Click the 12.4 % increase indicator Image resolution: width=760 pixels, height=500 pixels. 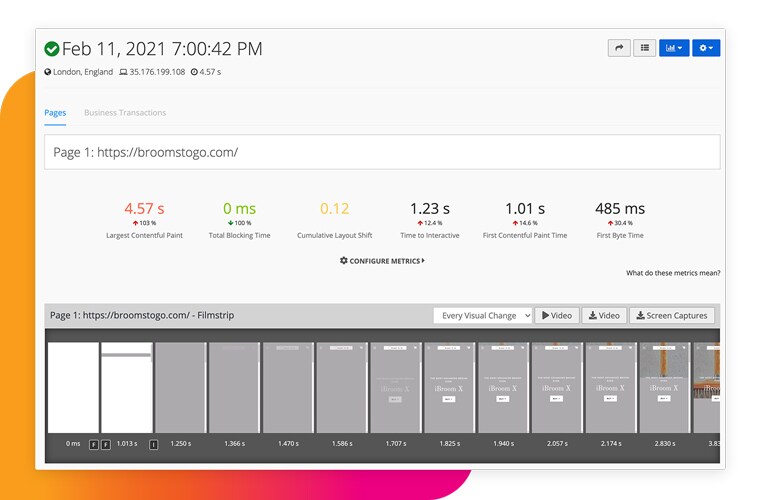(x=430, y=223)
